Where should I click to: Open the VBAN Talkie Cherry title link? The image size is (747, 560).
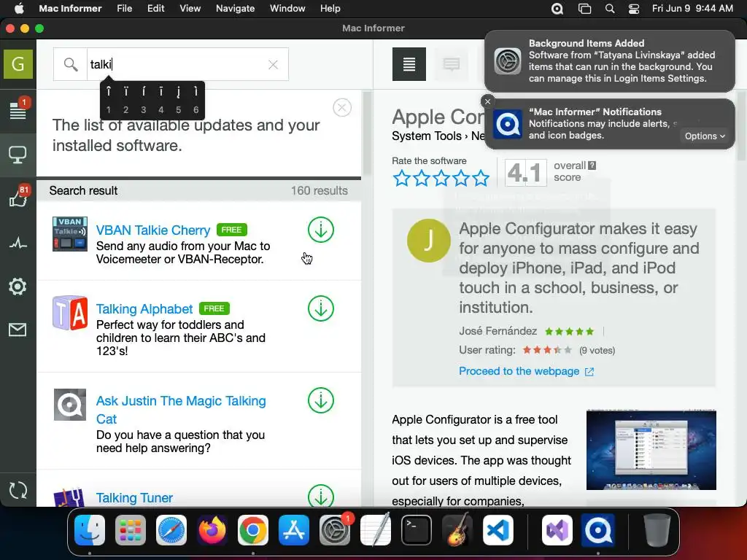tap(153, 230)
